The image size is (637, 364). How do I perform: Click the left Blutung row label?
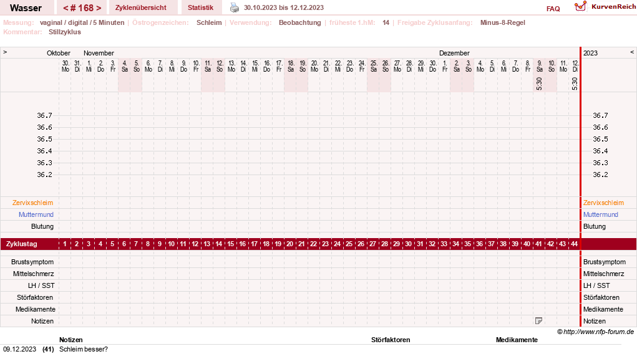pos(42,226)
